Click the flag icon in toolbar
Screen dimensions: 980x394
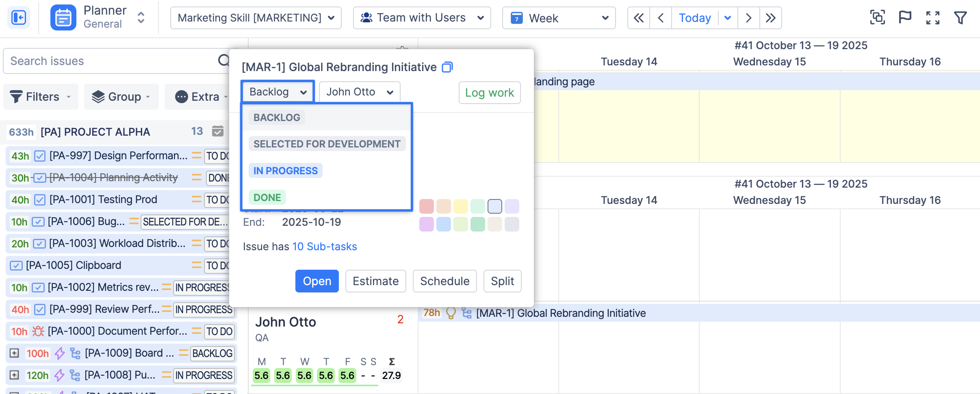905,18
